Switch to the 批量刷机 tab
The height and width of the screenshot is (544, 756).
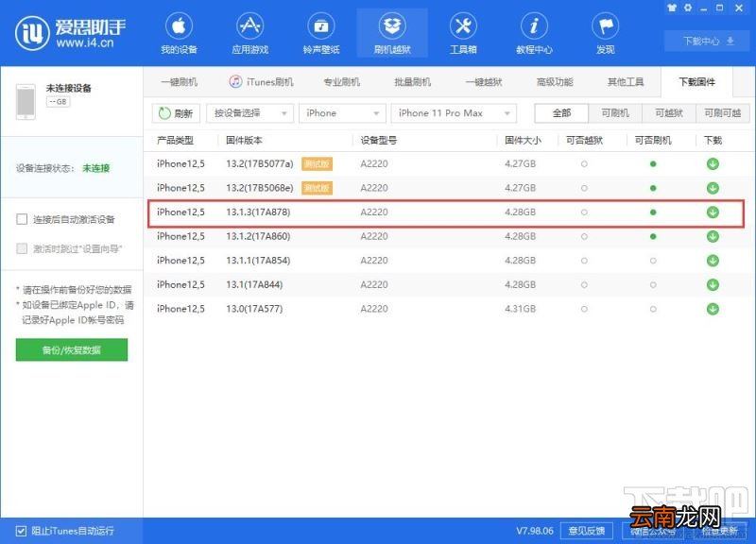pyautogui.click(x=412, y=82)
